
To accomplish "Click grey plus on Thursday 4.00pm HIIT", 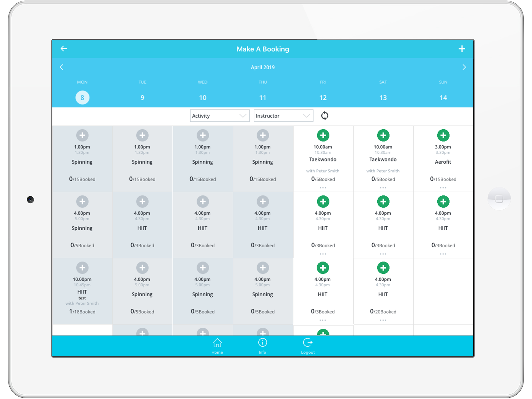I will click(263, 202).
